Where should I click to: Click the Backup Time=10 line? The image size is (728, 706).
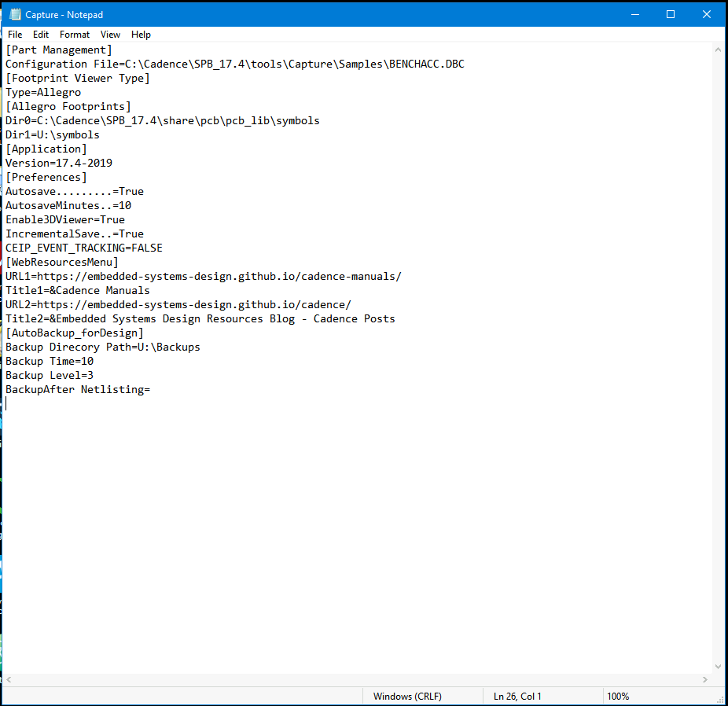point(50,361)
